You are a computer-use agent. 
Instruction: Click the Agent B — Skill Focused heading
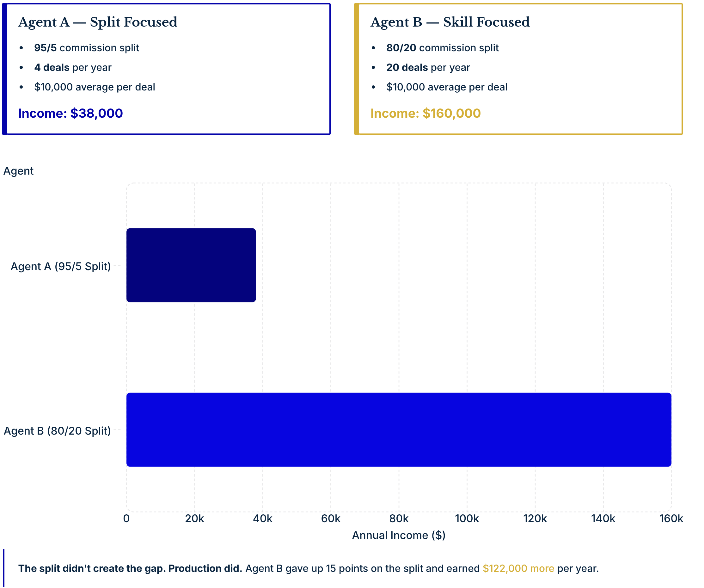point(450,22)
